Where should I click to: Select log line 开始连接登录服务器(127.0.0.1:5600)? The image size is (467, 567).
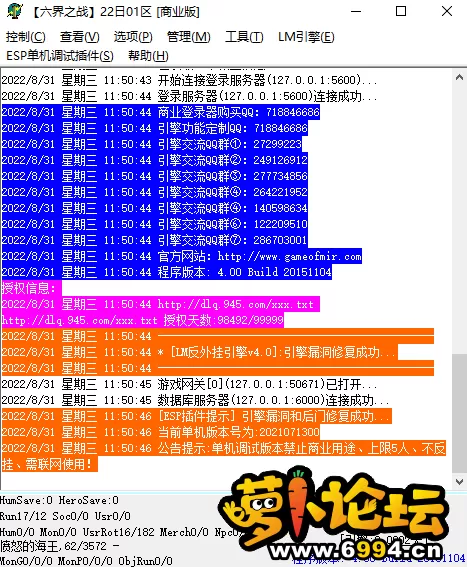click(x=190, y=80)
